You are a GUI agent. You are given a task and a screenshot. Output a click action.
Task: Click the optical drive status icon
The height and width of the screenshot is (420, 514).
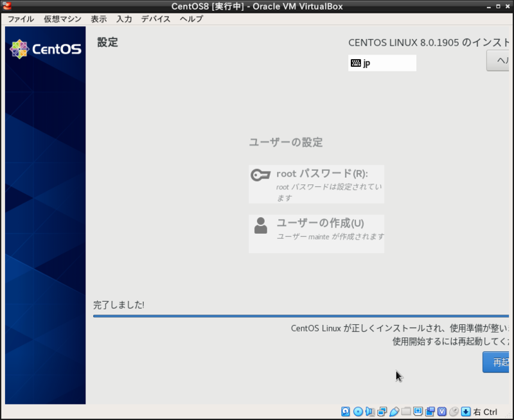[x=358, y=412]
